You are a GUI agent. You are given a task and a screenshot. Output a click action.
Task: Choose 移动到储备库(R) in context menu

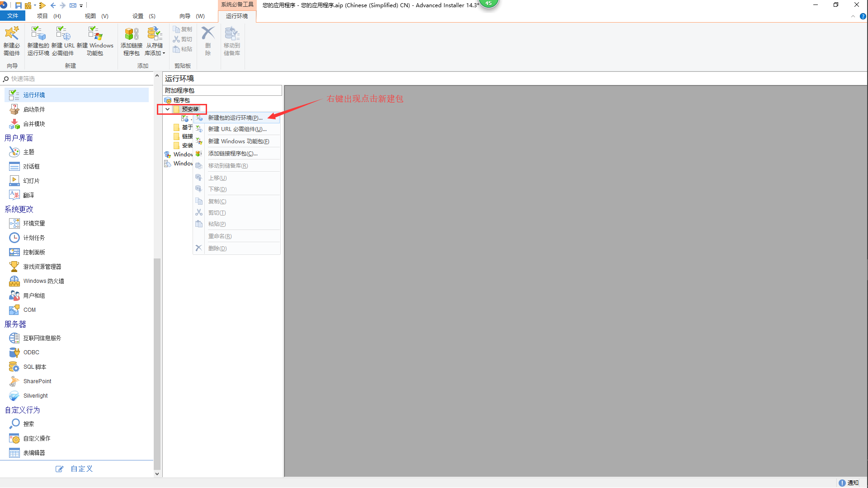(x=228, y=166)
